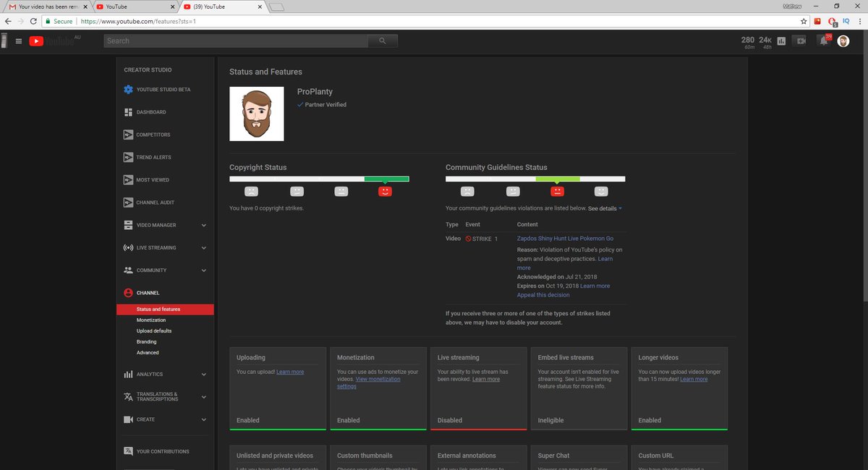Bookmark this page with the star icon

(803, 22)
